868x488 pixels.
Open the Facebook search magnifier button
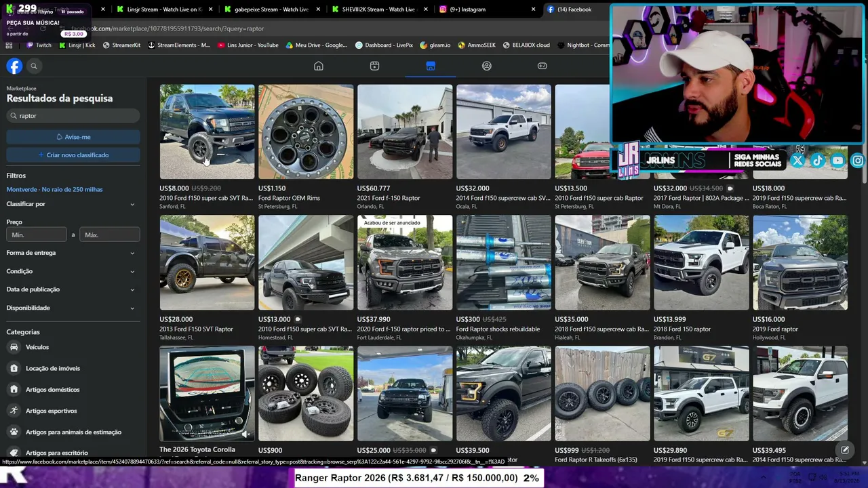pyautogui.click(x=34, y=66)
